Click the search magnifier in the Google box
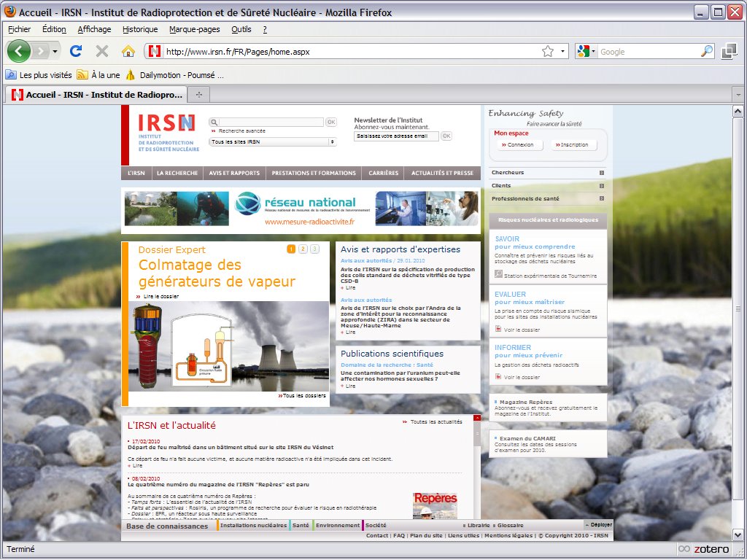This screenshot has width=747, height=560. point(706,51)
